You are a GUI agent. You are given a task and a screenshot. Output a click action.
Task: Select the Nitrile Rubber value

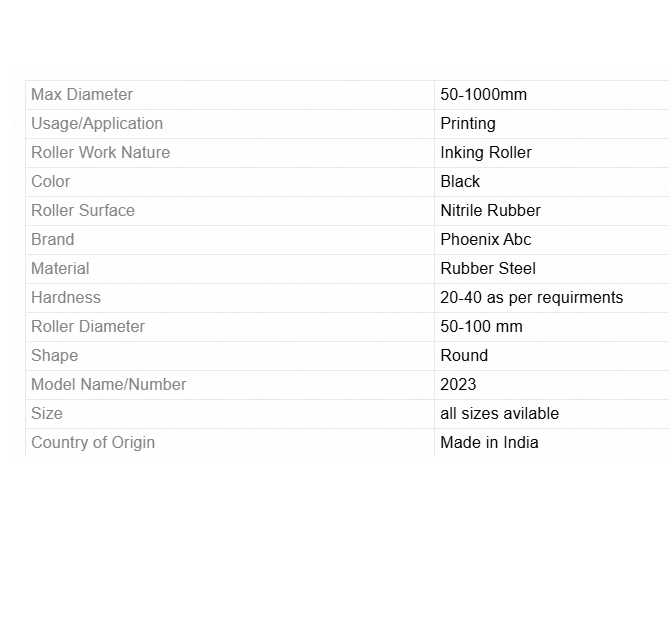coord(490,211)
